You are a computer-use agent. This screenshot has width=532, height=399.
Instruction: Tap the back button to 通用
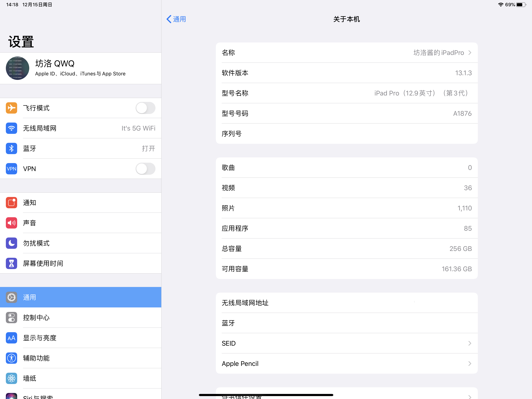[x=176, y=19]
